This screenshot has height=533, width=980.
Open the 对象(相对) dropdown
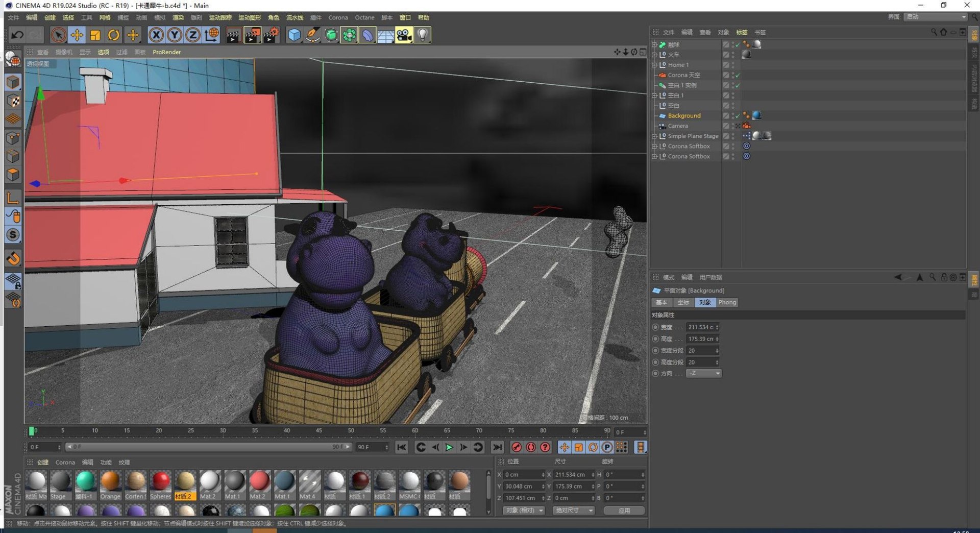pyautogui.click(x=524, y=511)
